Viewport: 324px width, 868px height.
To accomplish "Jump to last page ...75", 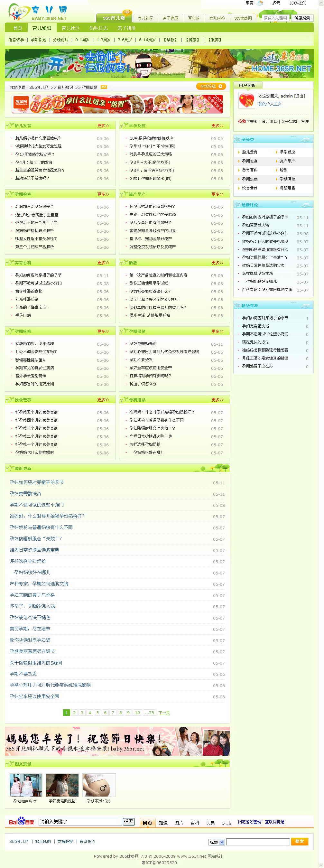I will (x=150, y=712).
